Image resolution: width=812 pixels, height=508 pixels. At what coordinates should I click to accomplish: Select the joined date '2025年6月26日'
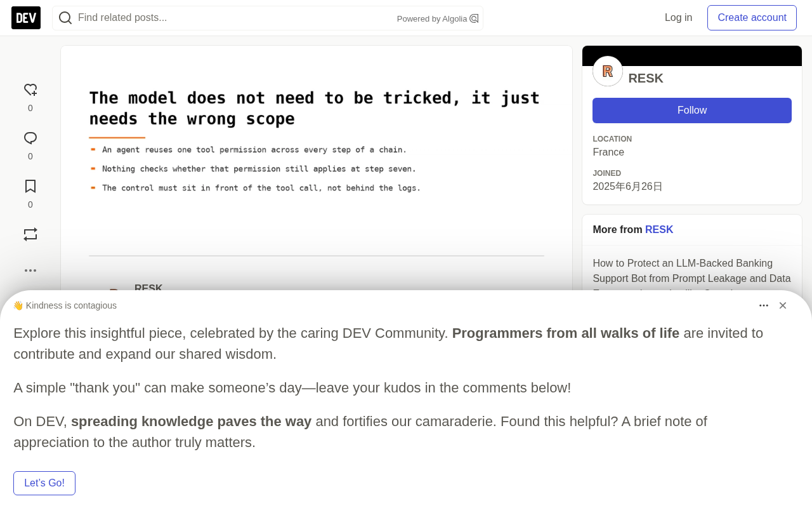click(x=627, y=187)
